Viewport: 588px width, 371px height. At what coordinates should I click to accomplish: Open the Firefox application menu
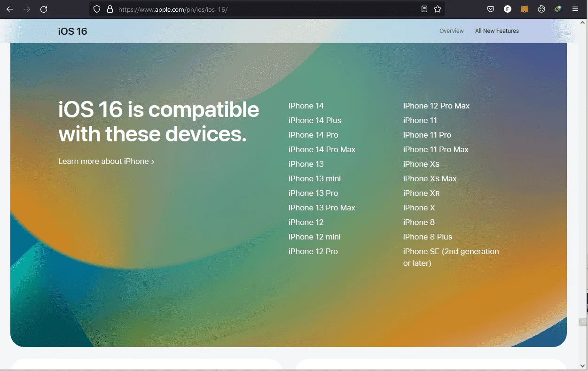[x=575, y=9]
